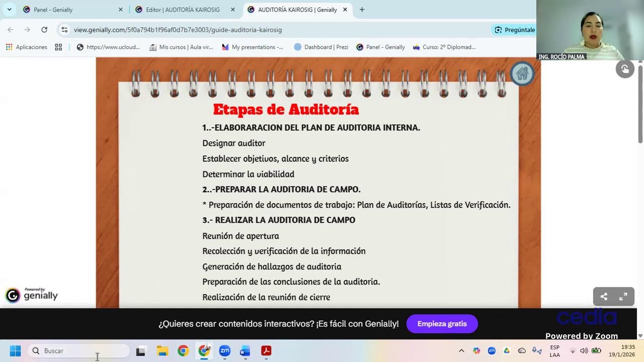Click the Pregúntale button in the address bar

[x=514, y=30]
